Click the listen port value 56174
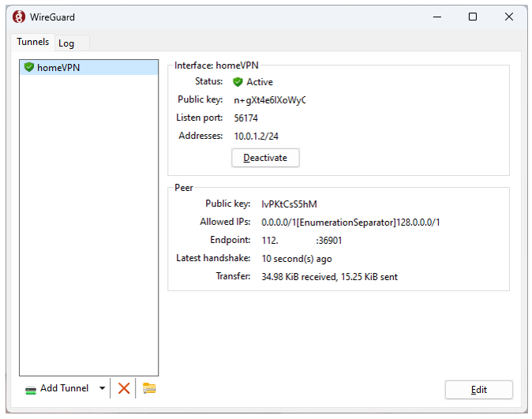 246,118
